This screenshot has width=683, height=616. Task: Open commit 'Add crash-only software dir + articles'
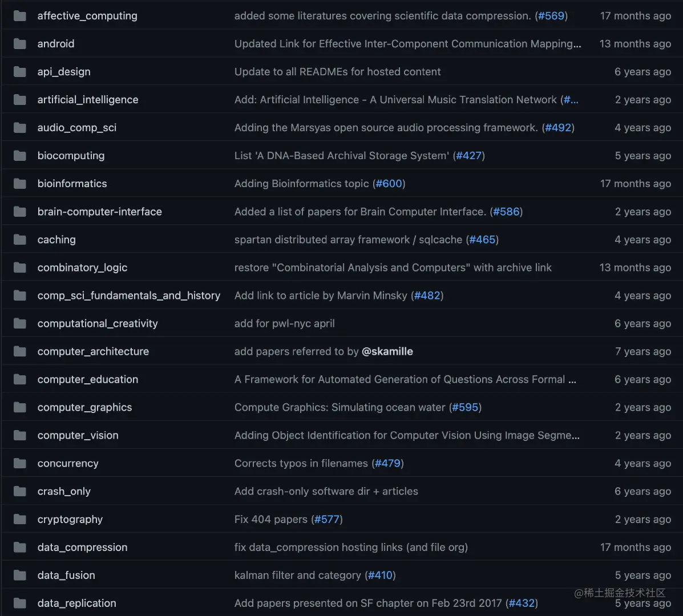326,492
